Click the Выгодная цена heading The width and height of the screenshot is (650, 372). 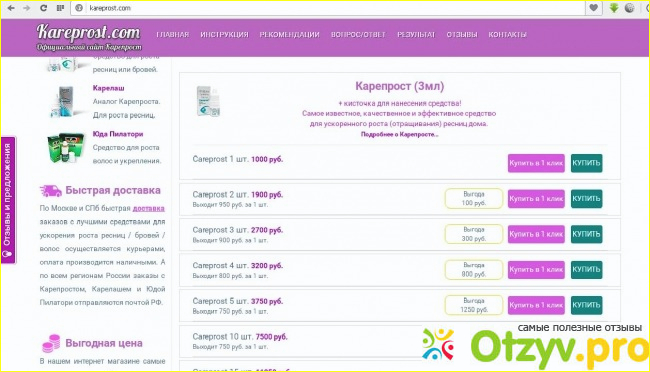[x=104, y=343]
